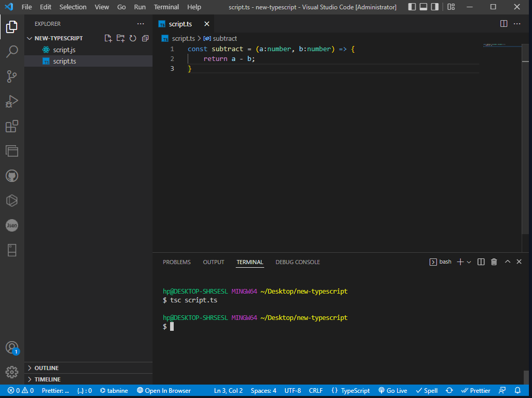This screenshot has height=398, width=532.
Task: Open the Manage gear icon
Action: [12, 372]
